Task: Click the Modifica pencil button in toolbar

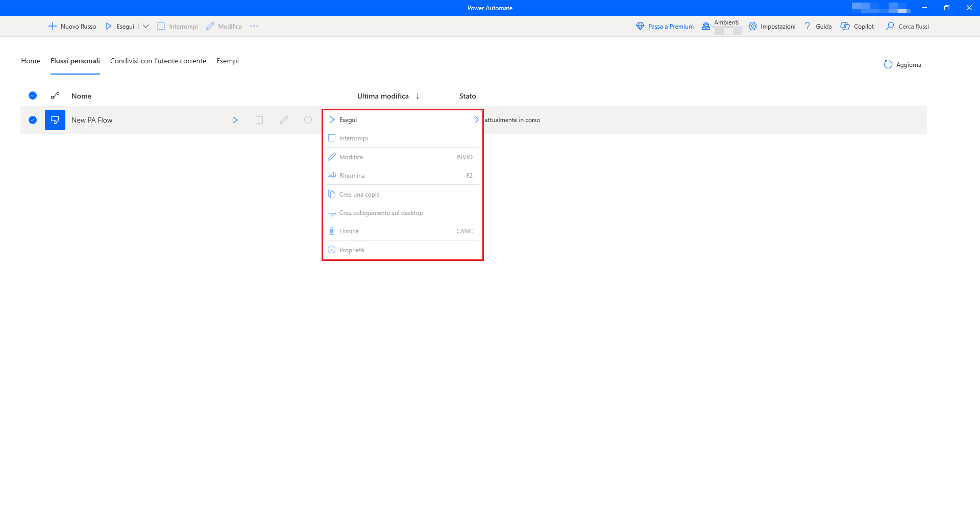Action: (224, 26)
